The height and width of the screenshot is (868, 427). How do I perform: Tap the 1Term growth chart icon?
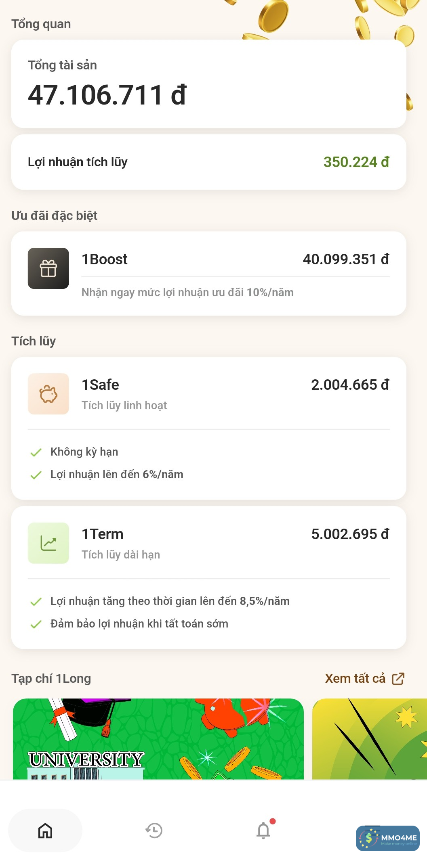point(48,543)
